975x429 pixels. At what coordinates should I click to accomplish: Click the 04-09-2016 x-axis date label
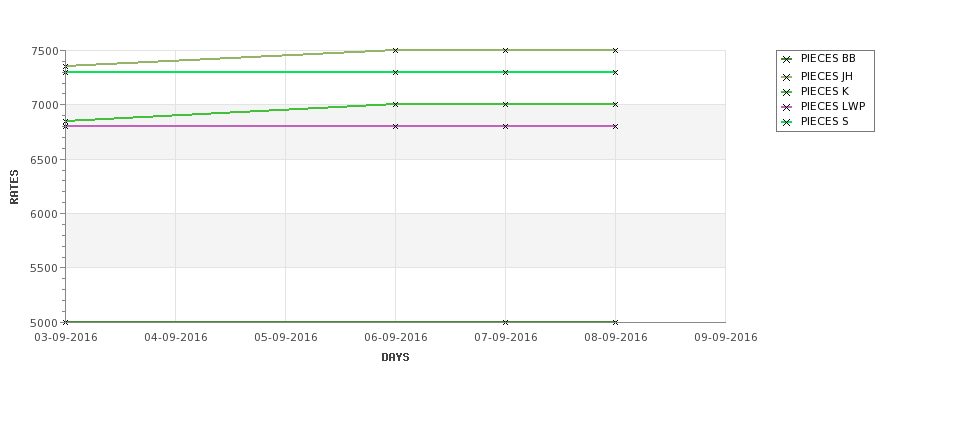tap(176, 338)
